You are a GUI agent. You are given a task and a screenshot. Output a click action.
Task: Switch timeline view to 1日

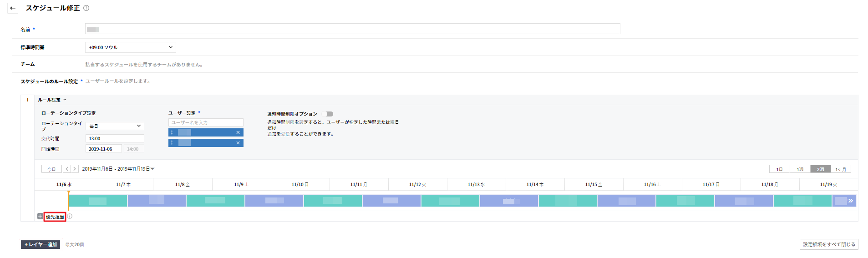(x=780, y=169)
